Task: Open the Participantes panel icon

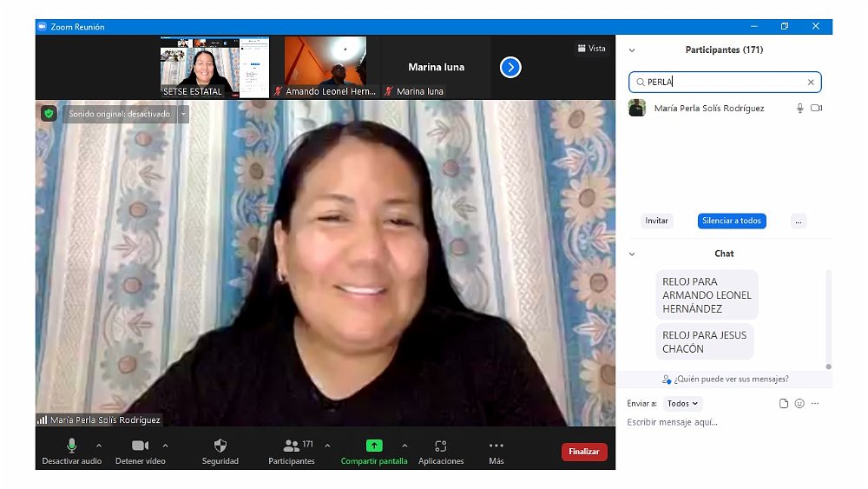Action: (x=291, y=446)
